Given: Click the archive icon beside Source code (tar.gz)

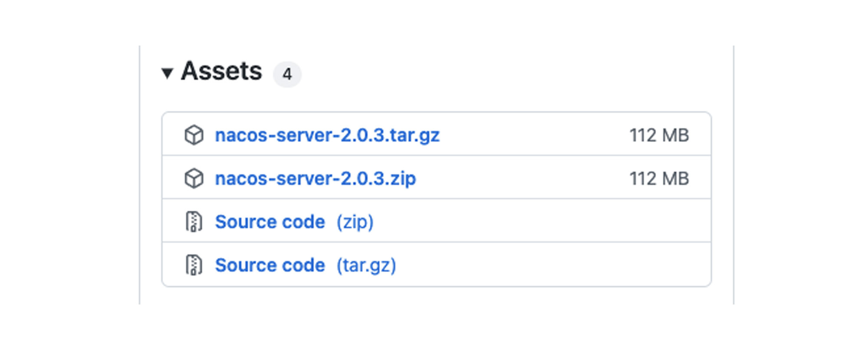Looking at the screenshot, I should (x=194, y=265).
